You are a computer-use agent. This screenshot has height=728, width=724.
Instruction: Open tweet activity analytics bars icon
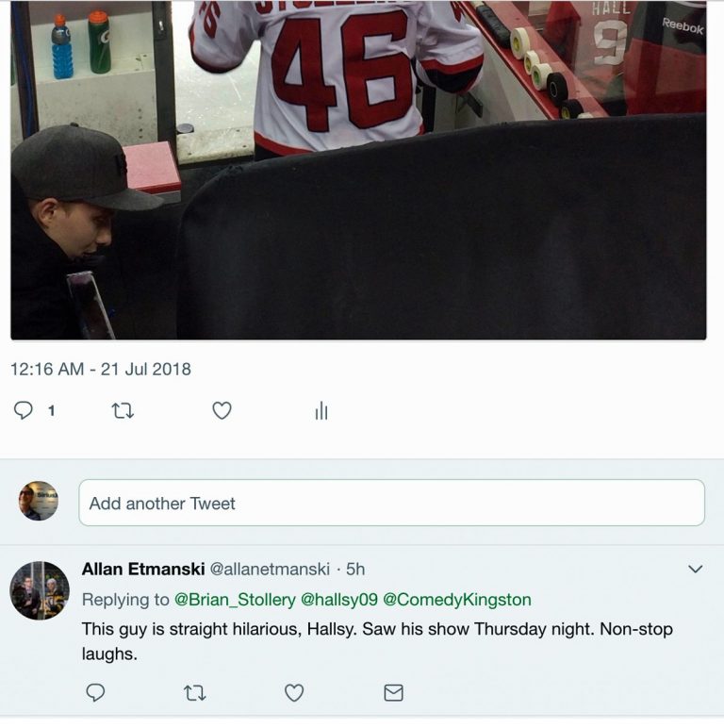(x=321, y=410)
